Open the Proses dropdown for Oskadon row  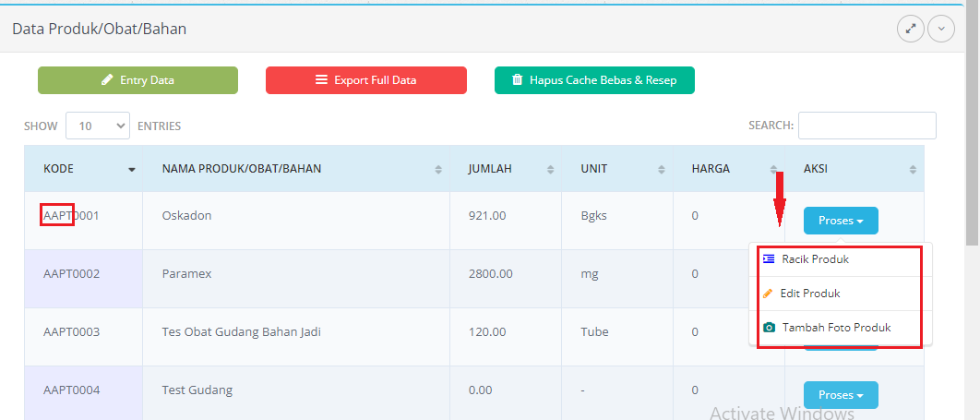click(x=841, y=221)
